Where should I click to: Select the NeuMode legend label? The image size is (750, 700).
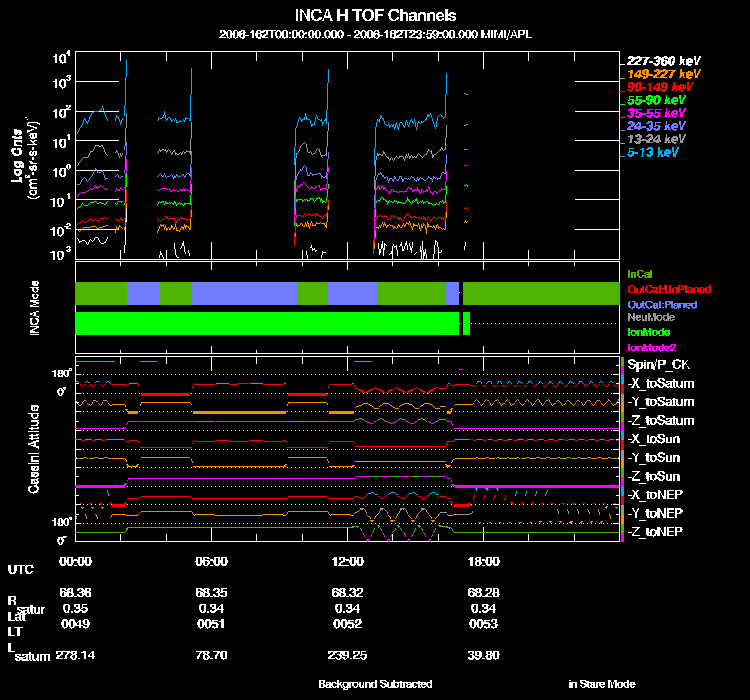click(651, 317)
